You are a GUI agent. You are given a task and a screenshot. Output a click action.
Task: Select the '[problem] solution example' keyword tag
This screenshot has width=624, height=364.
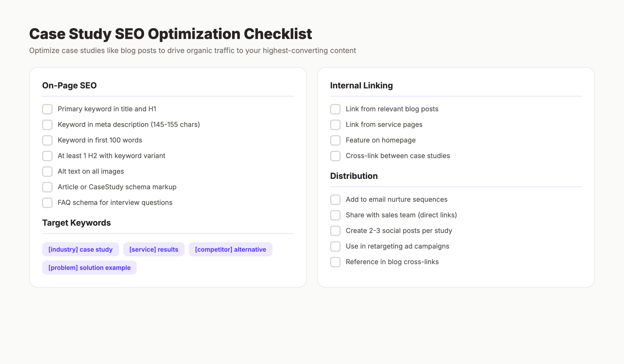point(89,268)
